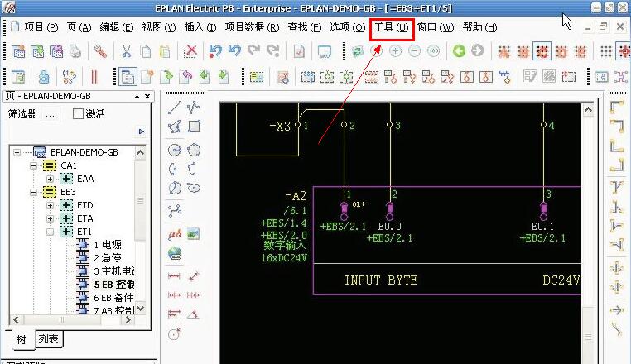Expand the ETD tree node
The image size is (631, 364).
click(50, 205)
